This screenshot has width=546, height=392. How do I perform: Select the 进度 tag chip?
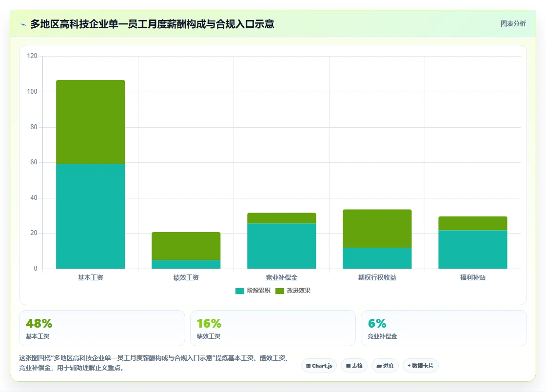[x=385, y=366]
